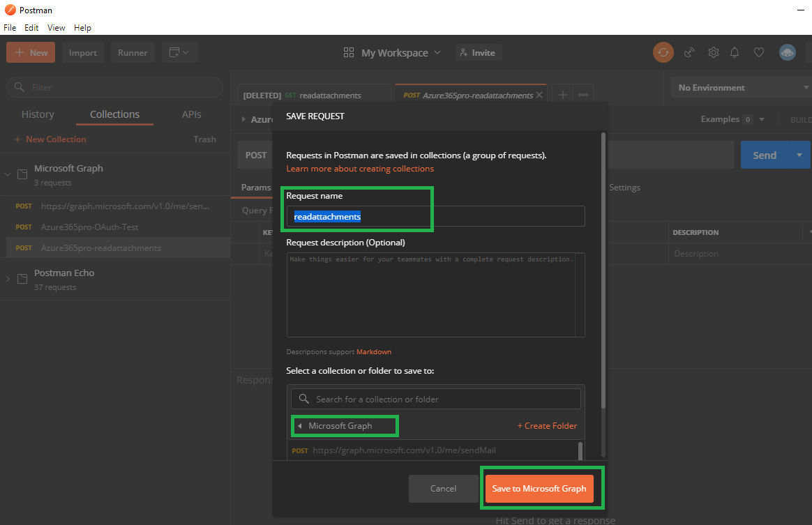Click the Send button
Image resolution: width=812 pixels, height=525 pixels.
click(x=765, y=155)
